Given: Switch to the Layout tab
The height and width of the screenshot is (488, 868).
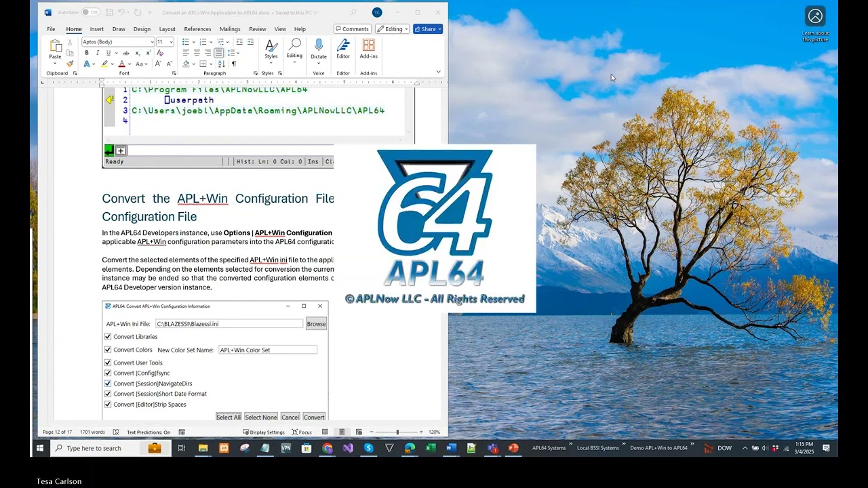Looking at the screenshot, I should 167,29.
